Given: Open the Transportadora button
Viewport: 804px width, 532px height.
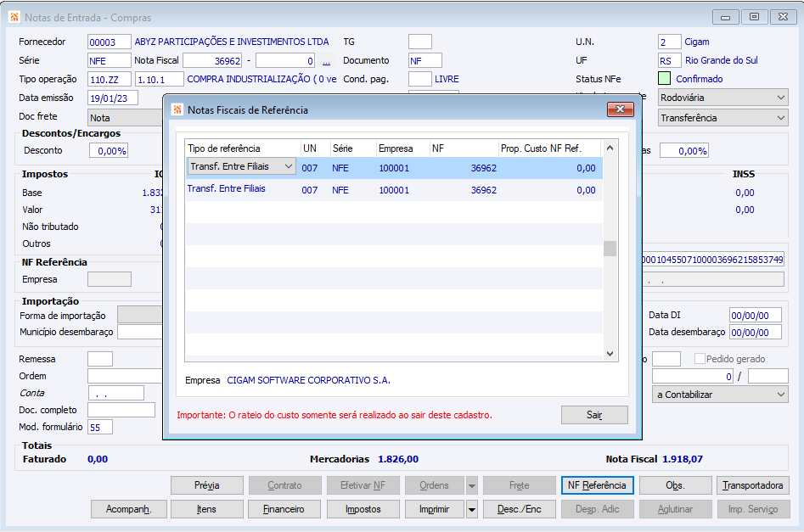Looking at the screenshot, I should (753, 485).
